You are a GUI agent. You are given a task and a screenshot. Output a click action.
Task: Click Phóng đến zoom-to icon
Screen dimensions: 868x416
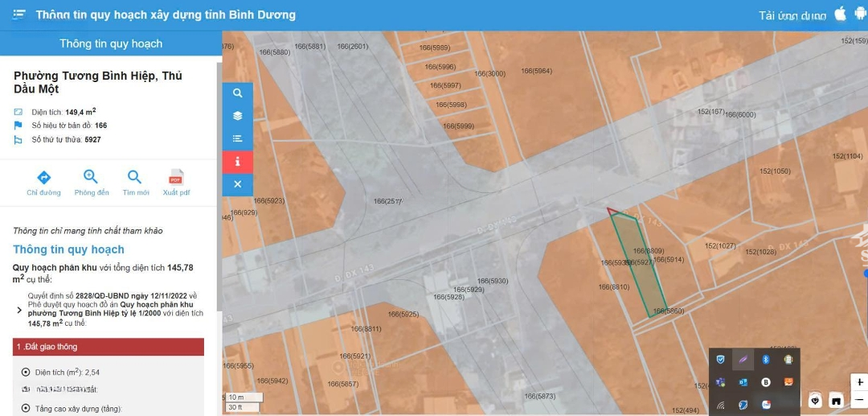pos(91,179)
